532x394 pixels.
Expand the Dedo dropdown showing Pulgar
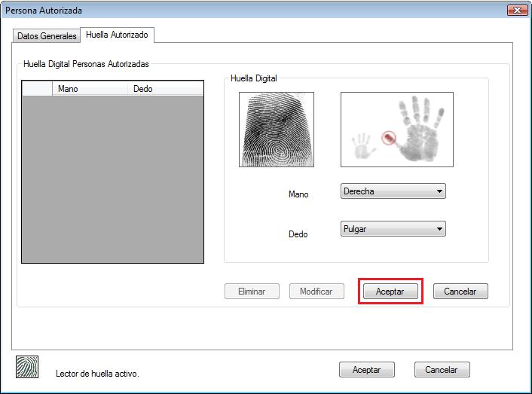[x=393, y=229]
